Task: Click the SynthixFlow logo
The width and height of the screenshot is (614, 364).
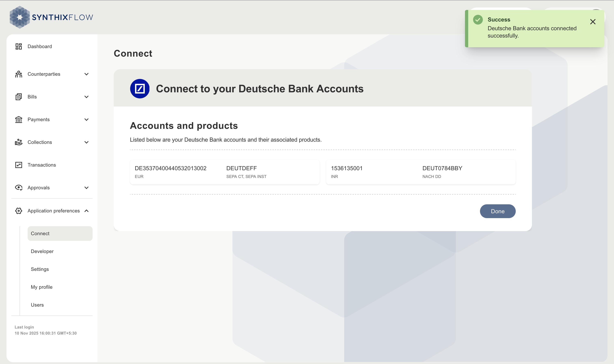Action: point(51,17)
